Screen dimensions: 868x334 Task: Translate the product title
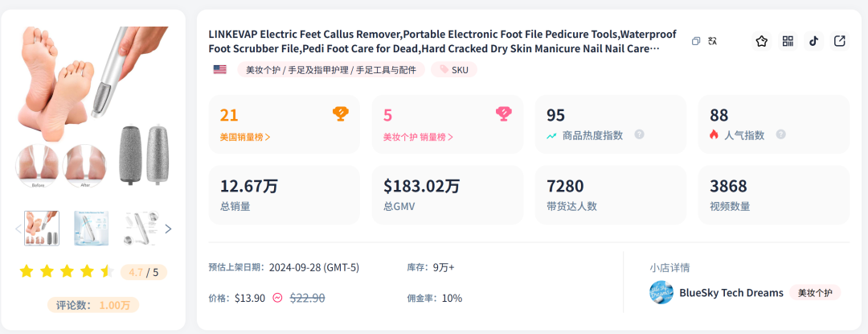[712, 41]
